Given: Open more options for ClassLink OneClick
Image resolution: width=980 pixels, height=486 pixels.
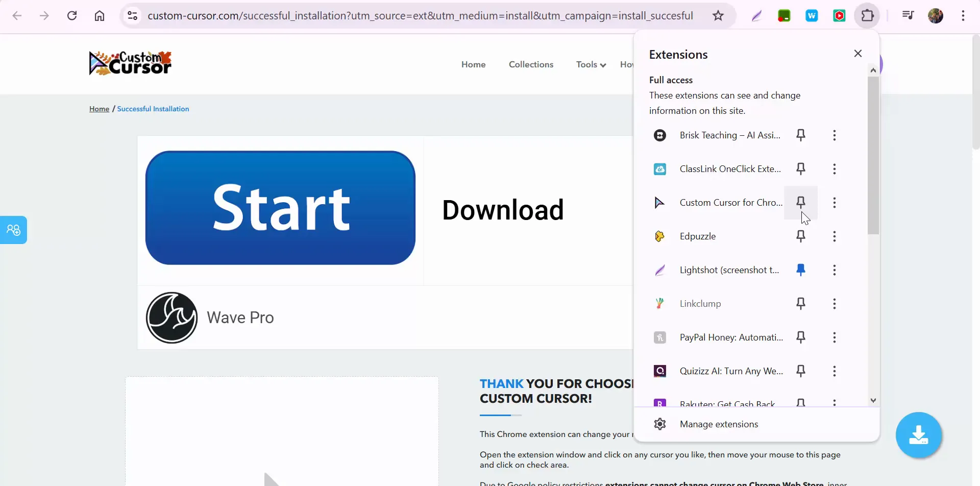Looking at the screenshot, I should [x=835, y=169].
